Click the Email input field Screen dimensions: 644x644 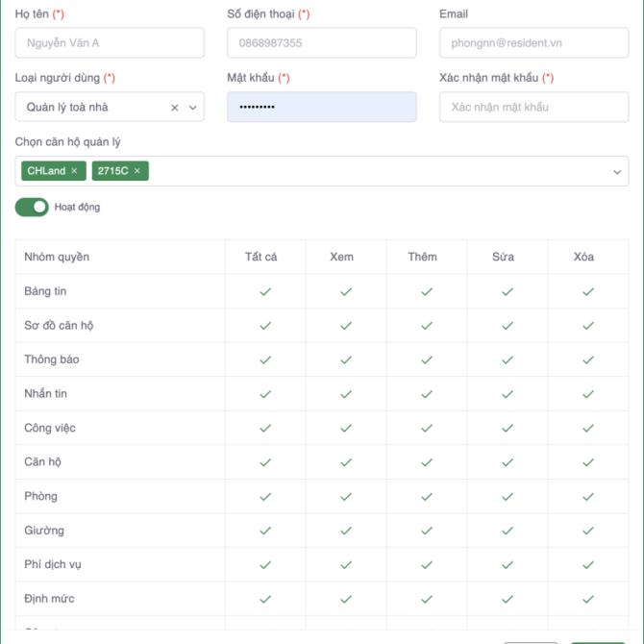533,43
